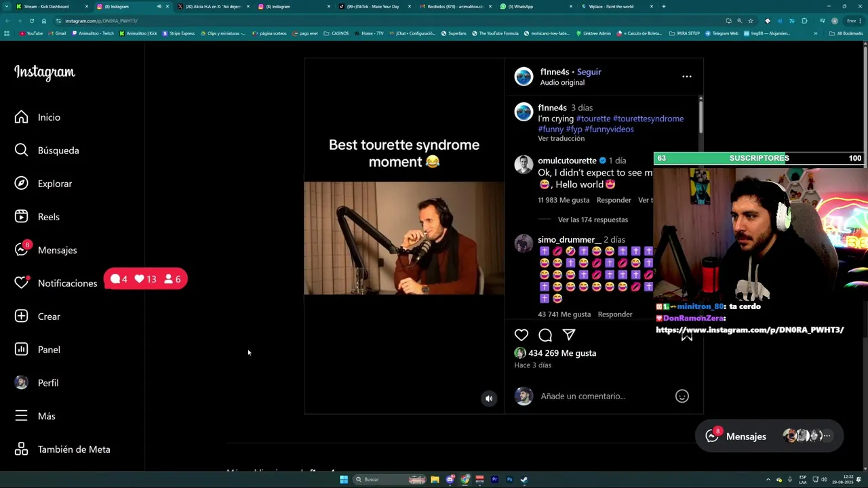
Task: Open Reels in the sidebar
Action: click(x=37, y=217)
